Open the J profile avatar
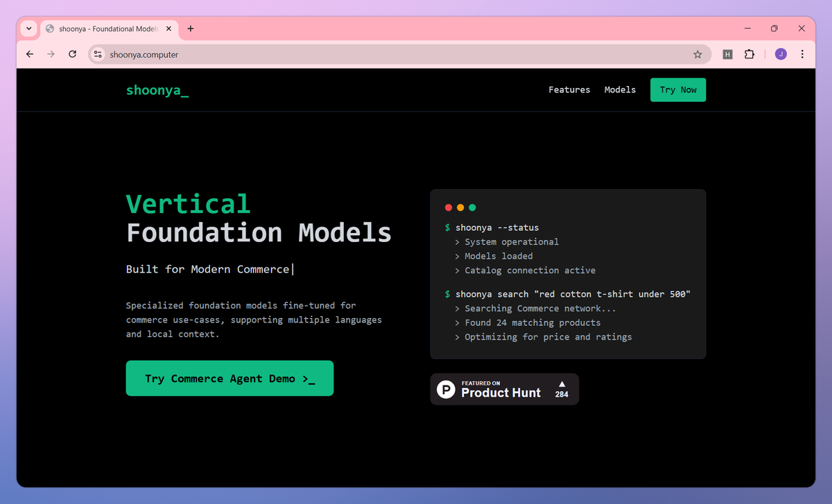 (x=781, y=54)
